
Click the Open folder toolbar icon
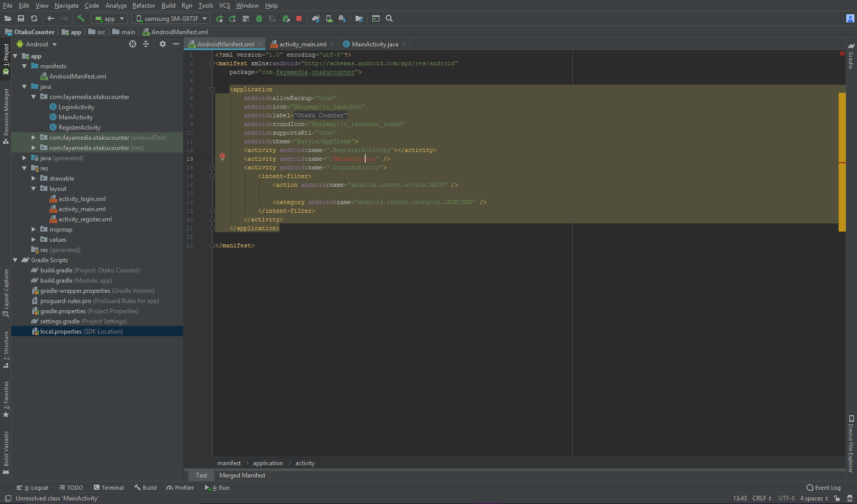[x=8, y=18]
